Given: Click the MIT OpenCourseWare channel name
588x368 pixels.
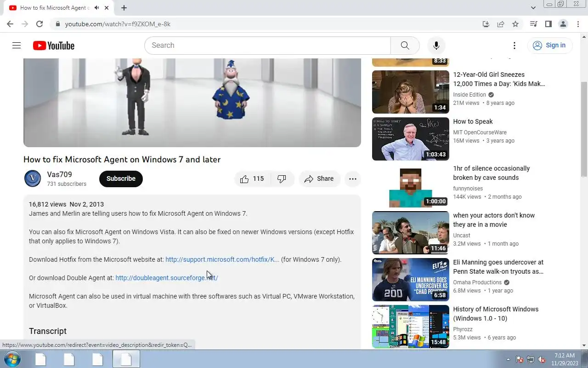Looking at the screenshot, I should tap(480, 132).
